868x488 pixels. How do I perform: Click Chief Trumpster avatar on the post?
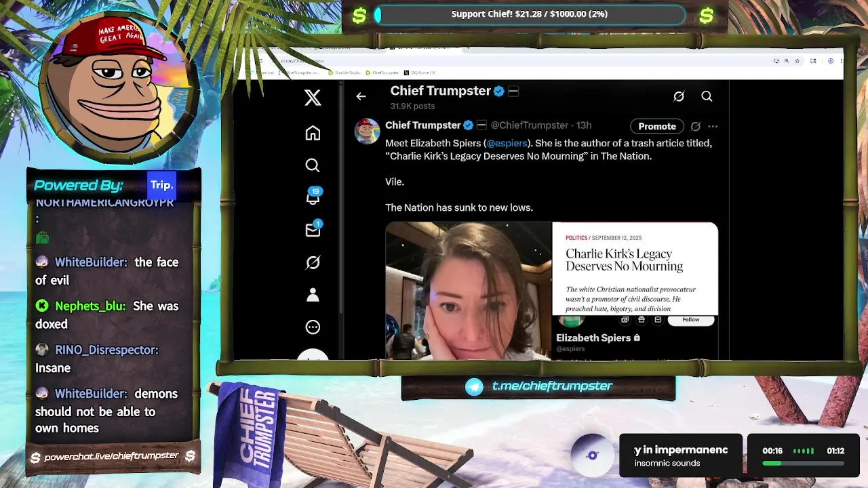click(367, 131)
